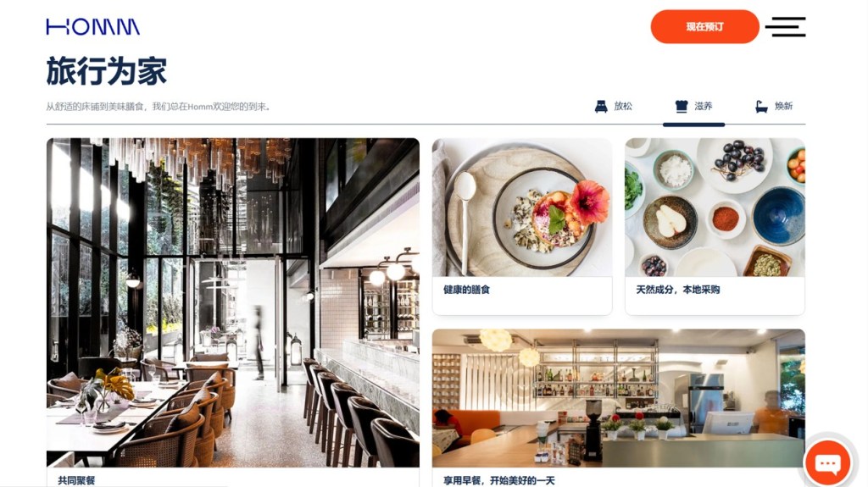Switch to the 滋养 tab

[693, 106]
